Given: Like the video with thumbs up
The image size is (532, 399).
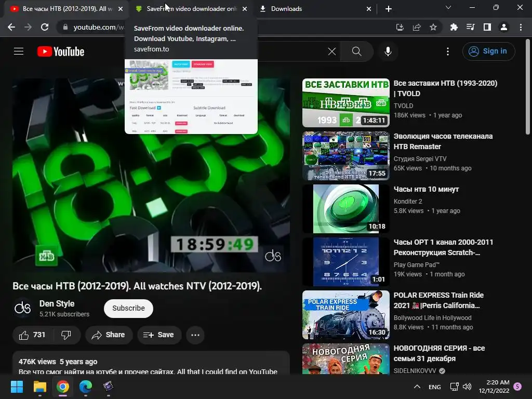Looking at the screenshot, I should point(32,335).
